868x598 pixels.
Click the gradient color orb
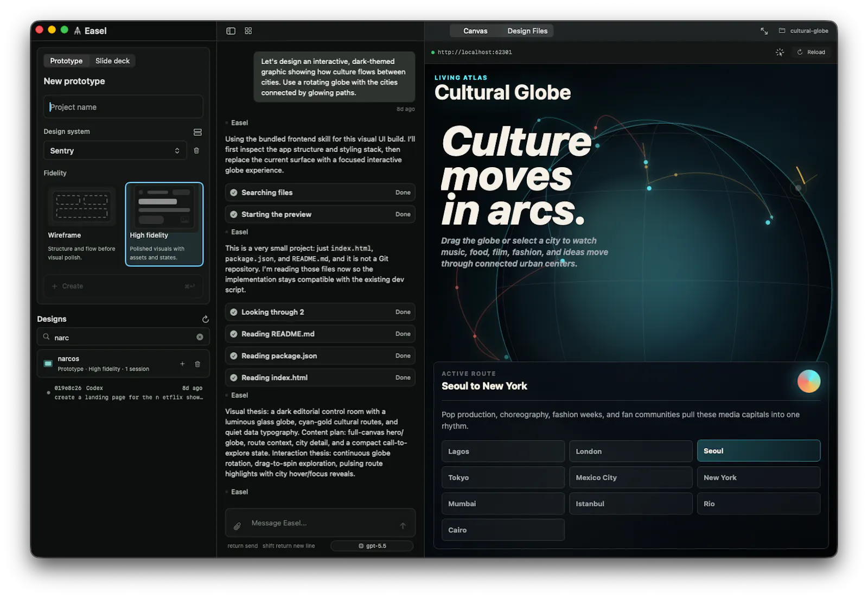coord(808,381)
